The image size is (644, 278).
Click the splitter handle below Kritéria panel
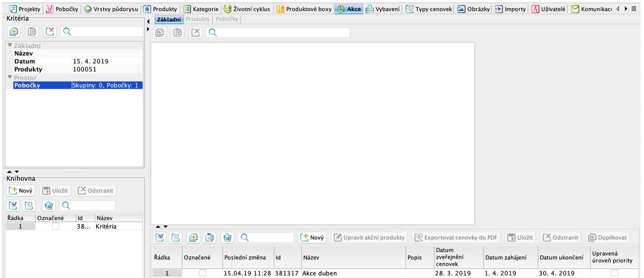[74, 172]
